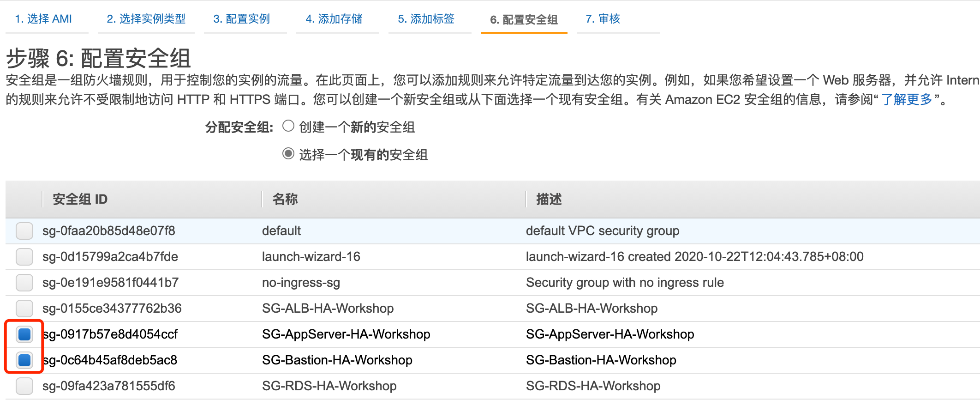The image size is (980, 406).
Task: Check the default security group checkbox
Action: pos(24,231)
